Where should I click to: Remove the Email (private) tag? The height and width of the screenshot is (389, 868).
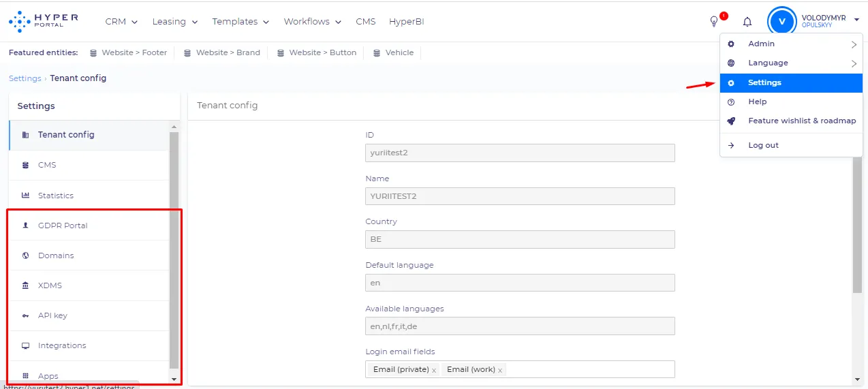pyautogui.click(x=434, y=371)
